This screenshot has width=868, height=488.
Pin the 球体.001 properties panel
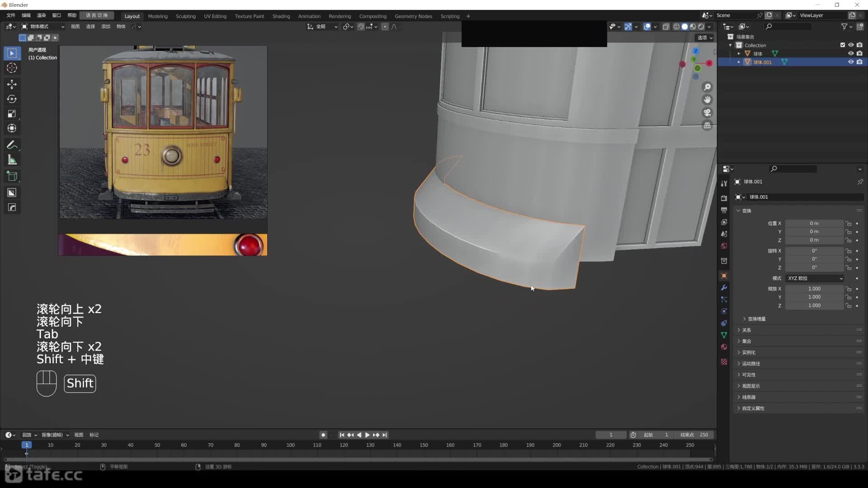click(x=860, y=182)
